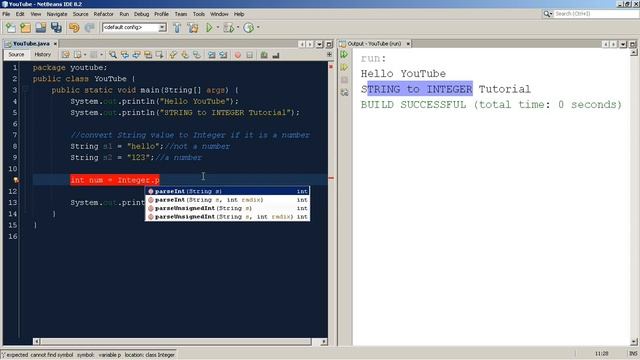Open the Window menu

tap(219, 14)
